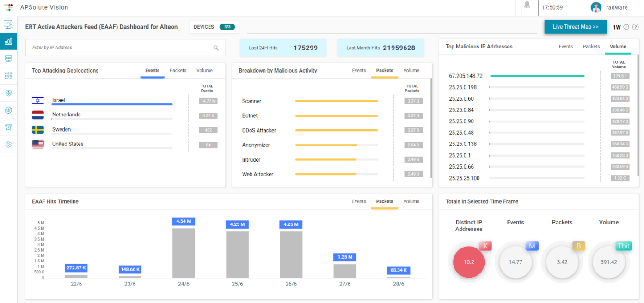
Task: Open the clock time-range selector icon
Action: [626, 27]
